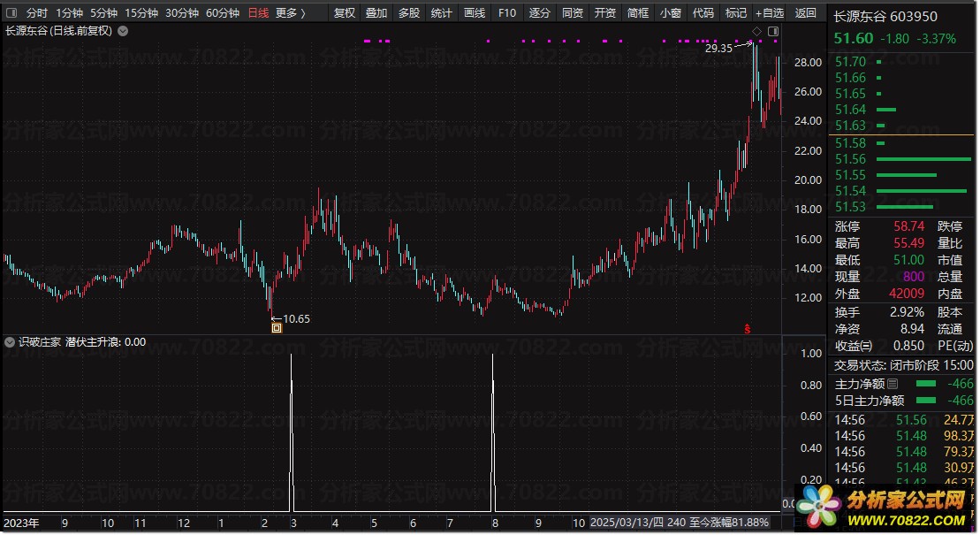Switch to the 日线 period tab
This screenshot has width=980, height=535.
[x=258, y=13]
